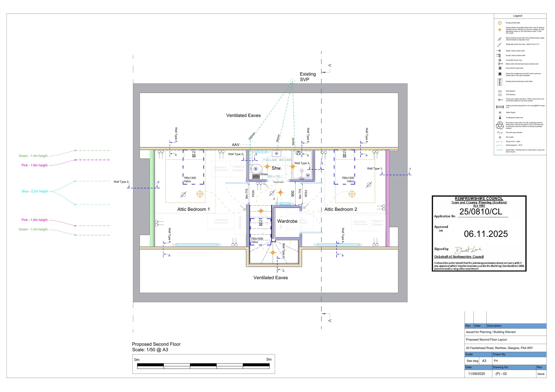The width and height of the screenshot is (555, 392).
Task: Click the heat emitter line sample in the Legend
Action: pyautogui.click(x=499, y=150)
